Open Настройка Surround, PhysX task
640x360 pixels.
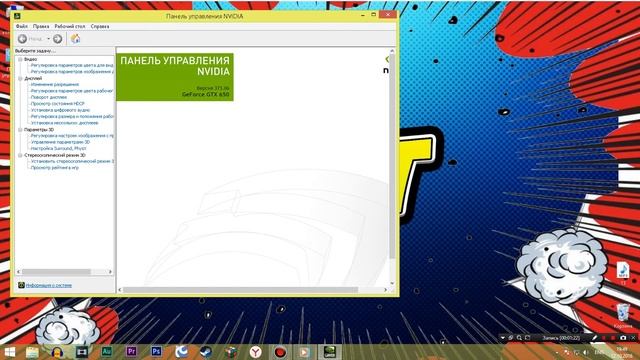click(x=58, y=148)
